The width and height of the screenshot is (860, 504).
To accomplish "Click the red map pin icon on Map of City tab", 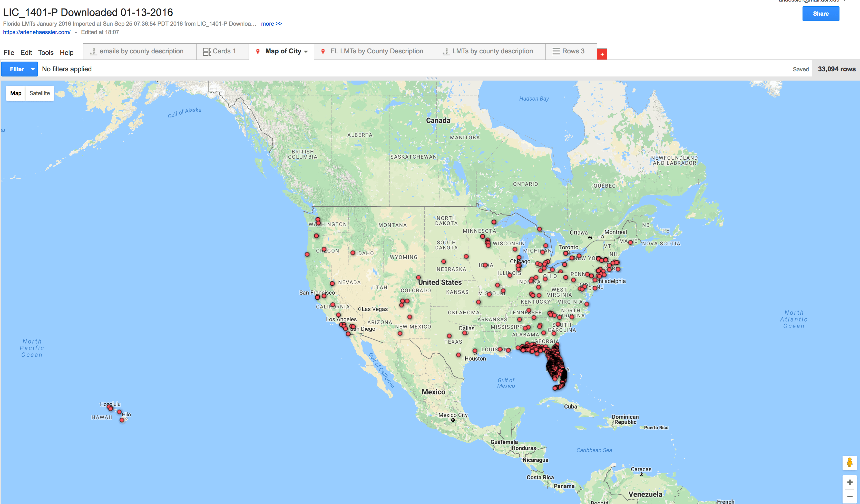I will click(257, 51).
